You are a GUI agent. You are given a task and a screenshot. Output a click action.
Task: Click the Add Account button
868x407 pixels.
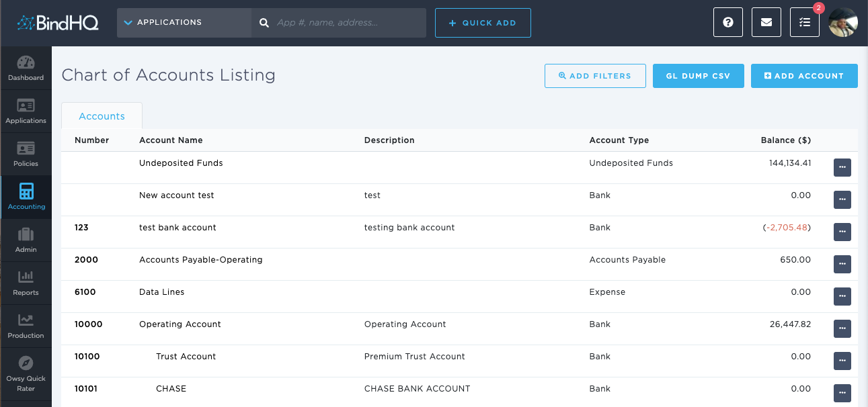pos(804,76)
